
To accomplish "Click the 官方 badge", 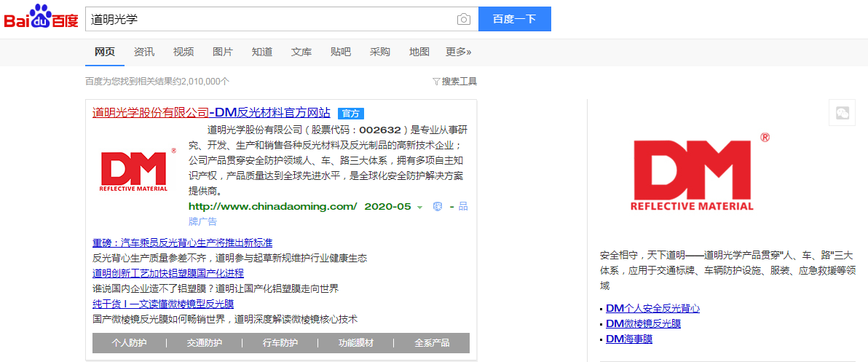I will tap(350, 114).
